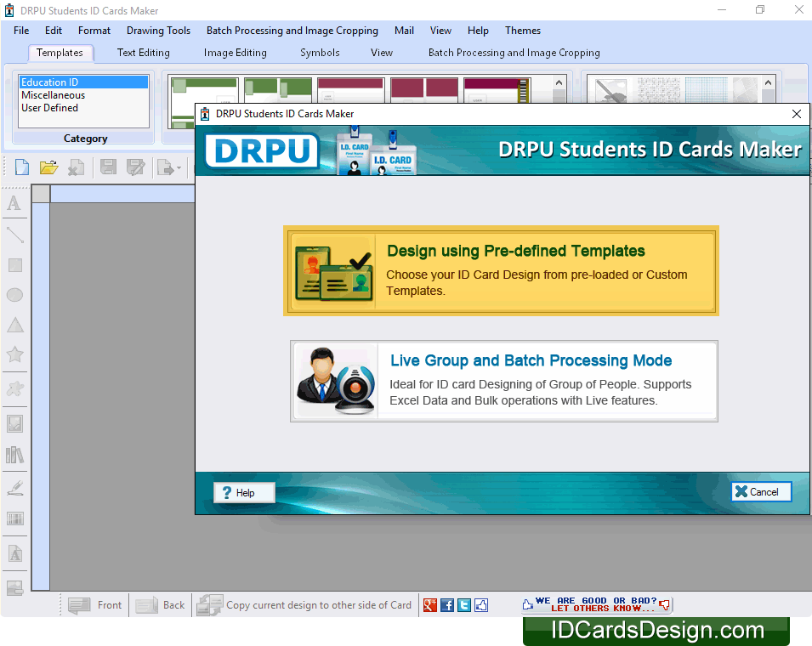Show the Back side of the card
Viewport: 812px width, 646px height.
[160, 605]
